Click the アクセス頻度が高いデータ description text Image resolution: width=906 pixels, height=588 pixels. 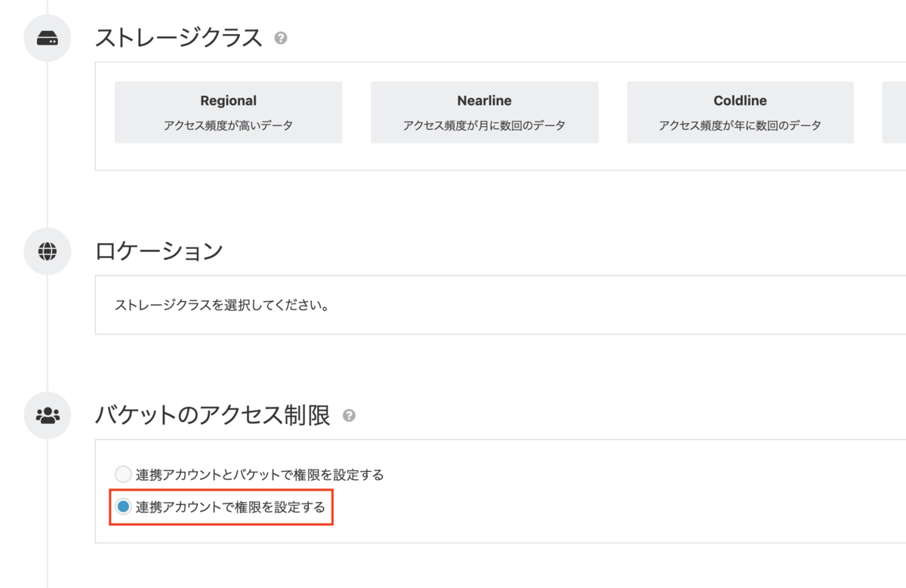(228, 125)
